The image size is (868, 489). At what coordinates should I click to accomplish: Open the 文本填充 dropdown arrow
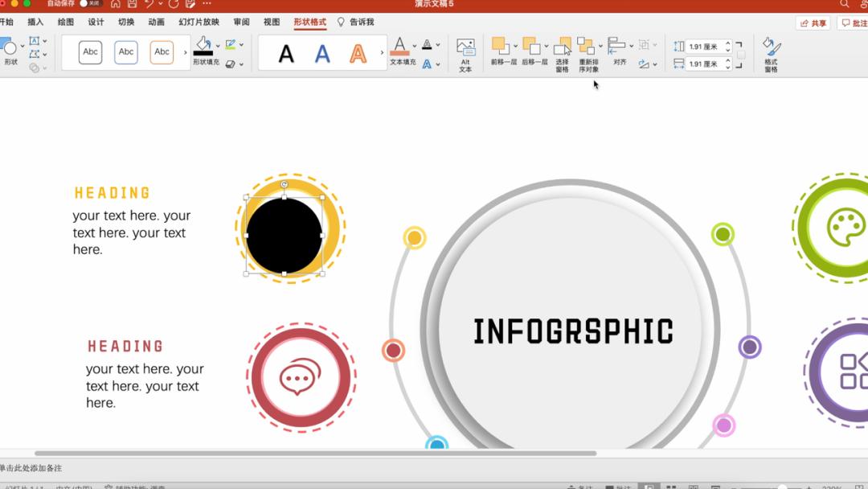[415, 46]
